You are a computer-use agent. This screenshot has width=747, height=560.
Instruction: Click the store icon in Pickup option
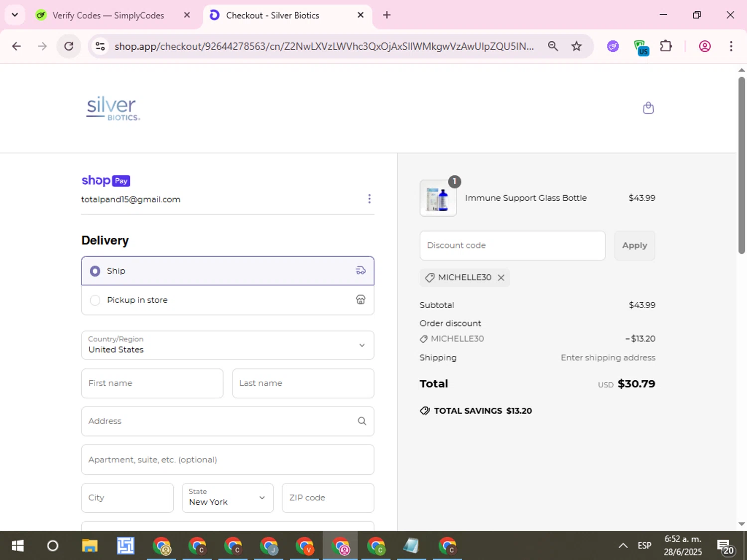coord(361,300)
